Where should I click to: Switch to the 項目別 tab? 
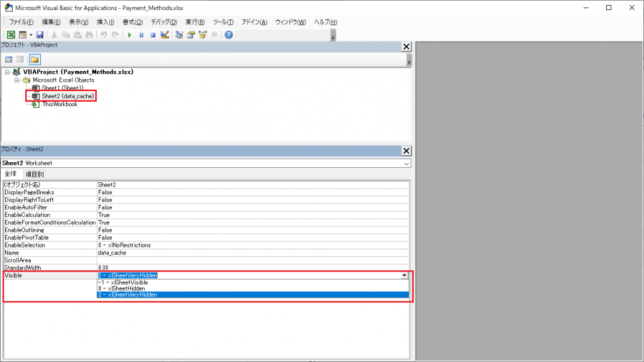(x=35, y=174)
